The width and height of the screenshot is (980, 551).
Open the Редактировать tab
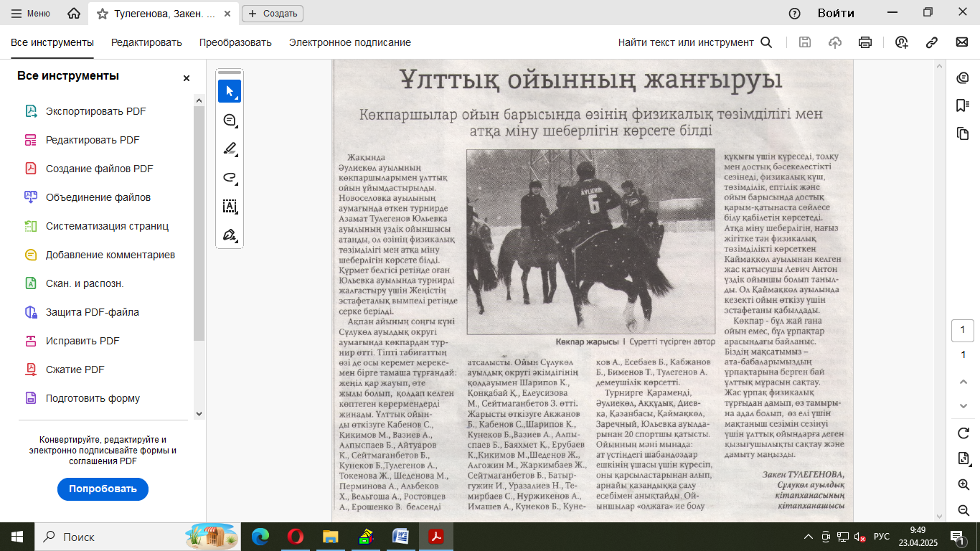[x=146, y=42]
